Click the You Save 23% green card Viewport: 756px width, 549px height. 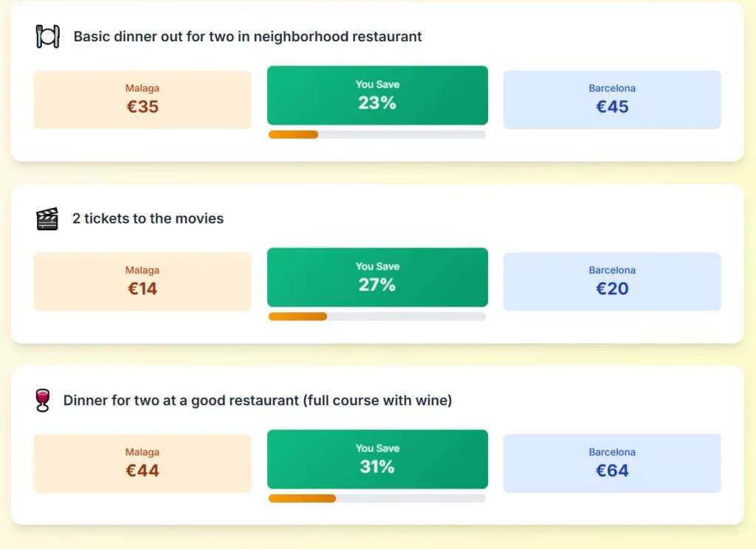377,95
